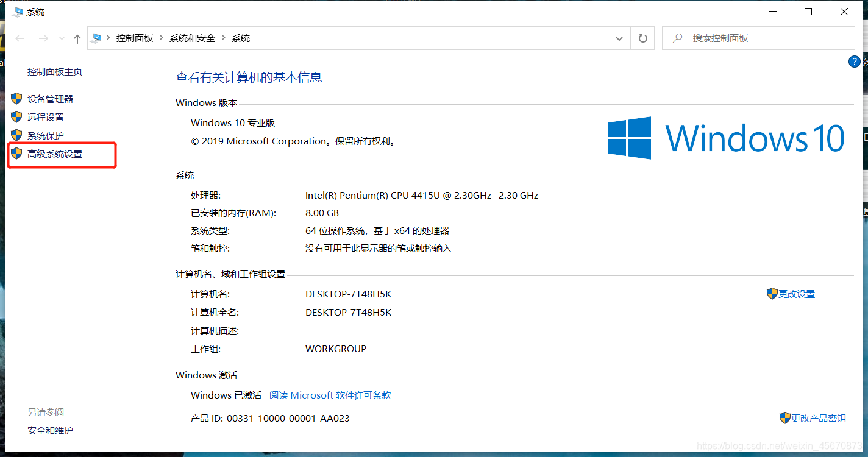Click the heading 查看有关计算机的基本信息
The image size is (868, 457).
249,77
